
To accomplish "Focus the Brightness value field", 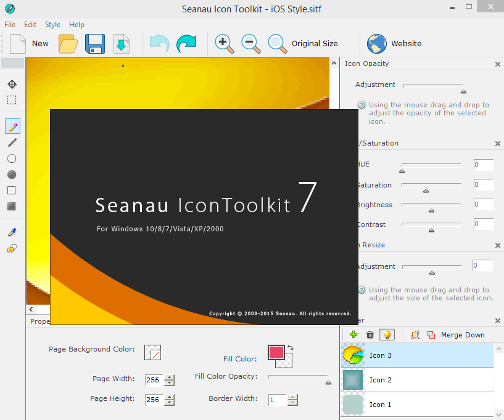I will [484, 204].
